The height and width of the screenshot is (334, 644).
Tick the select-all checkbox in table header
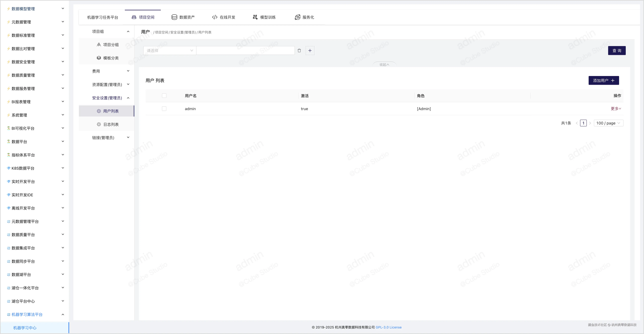coord(164,96)
